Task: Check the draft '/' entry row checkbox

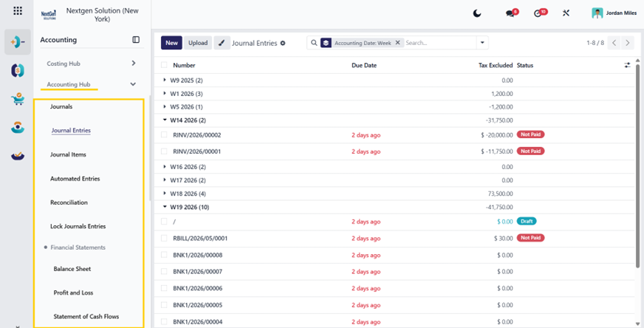Action: click(164, 222)
